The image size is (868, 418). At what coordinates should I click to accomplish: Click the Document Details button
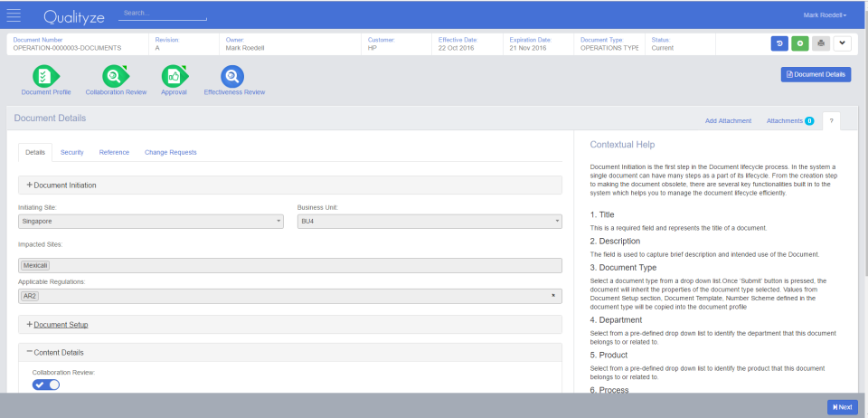(816, 74)
